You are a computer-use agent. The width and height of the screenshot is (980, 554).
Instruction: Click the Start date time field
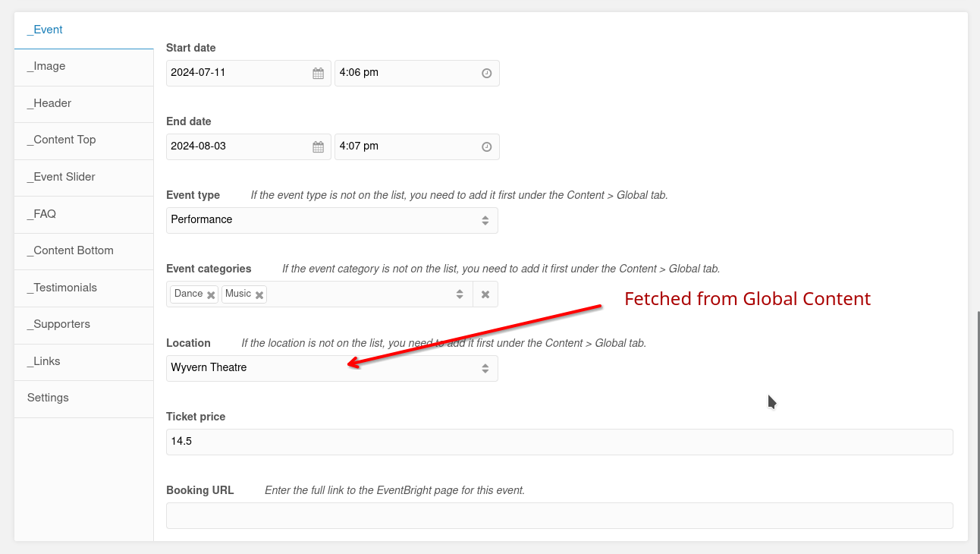(406, 74)
